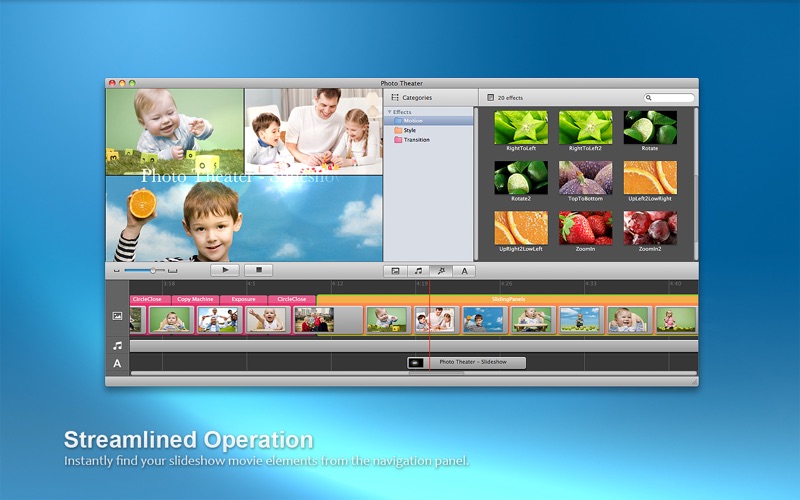Viewport: 800px width, 500px height.
Task: Click the music note track icon in timeline
Action: coord(117,346)
